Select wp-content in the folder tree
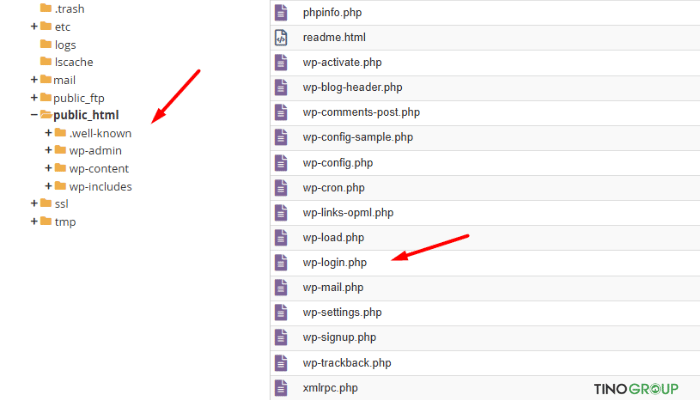The height and width of the screenshot is (400, 700). click(x=99, y=169)
